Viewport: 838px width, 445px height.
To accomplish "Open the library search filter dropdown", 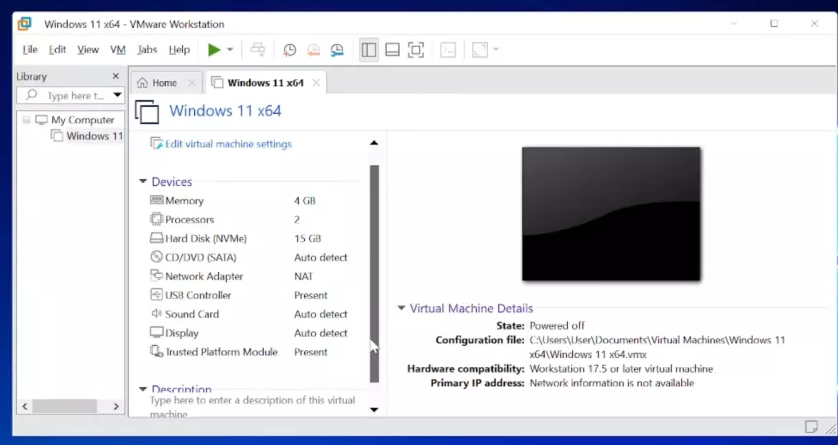I will (x=118, y=96).
